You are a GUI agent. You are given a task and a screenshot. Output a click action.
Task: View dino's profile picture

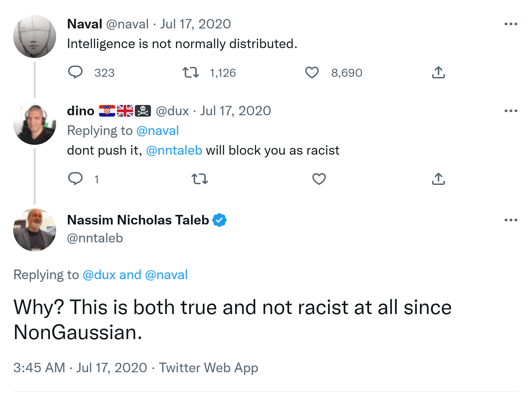pos(35,124)
